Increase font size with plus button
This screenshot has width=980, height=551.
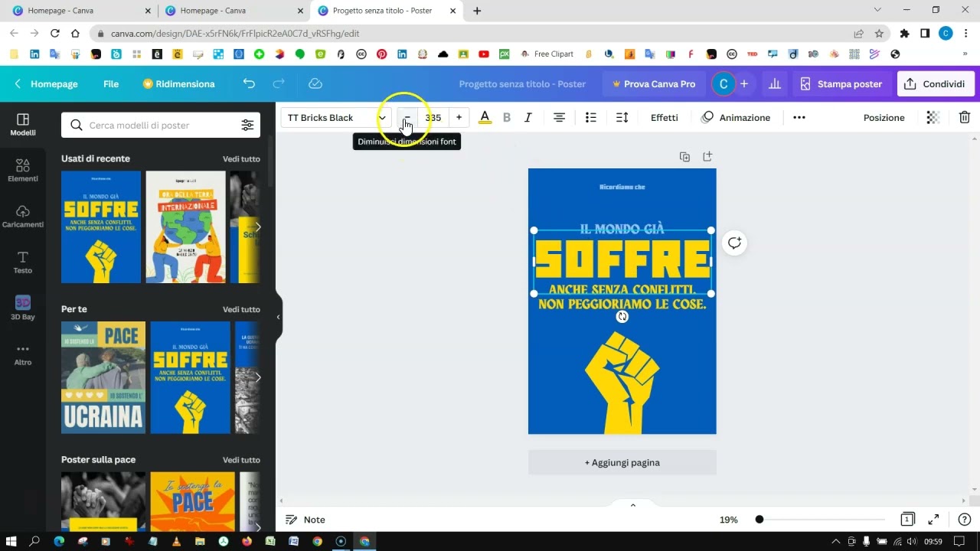(459, 117)
